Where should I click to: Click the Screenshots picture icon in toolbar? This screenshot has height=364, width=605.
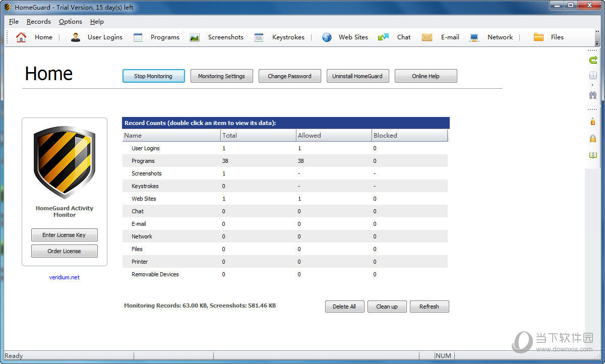coord(195,37)
